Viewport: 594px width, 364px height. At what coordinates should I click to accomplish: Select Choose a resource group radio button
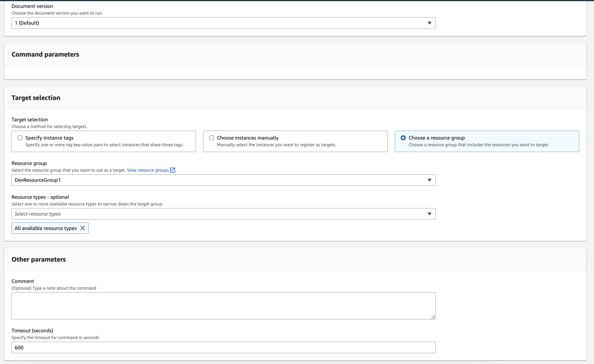403,138
